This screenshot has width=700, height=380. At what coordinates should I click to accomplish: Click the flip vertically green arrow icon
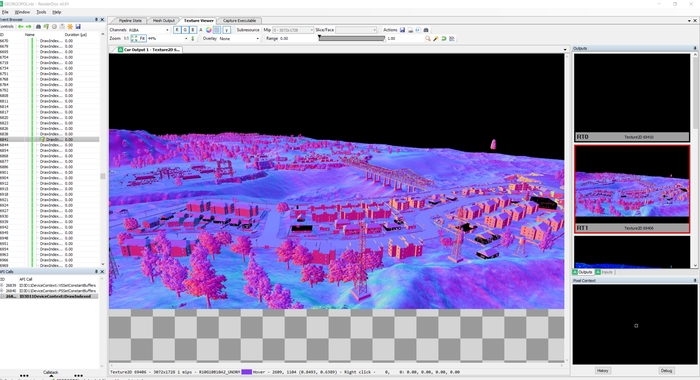(x=192, y=38)
